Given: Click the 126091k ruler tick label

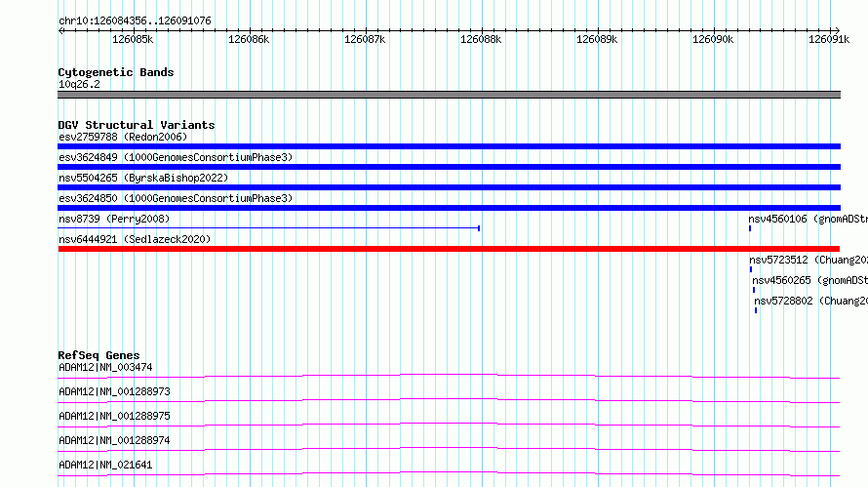Looking at the screenshot, I should (829, 39).
